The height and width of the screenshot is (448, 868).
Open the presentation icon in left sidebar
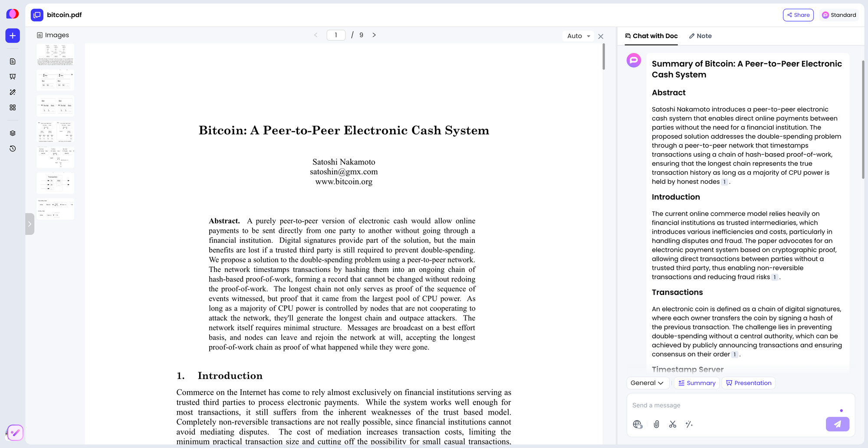(x=13, y=77)
